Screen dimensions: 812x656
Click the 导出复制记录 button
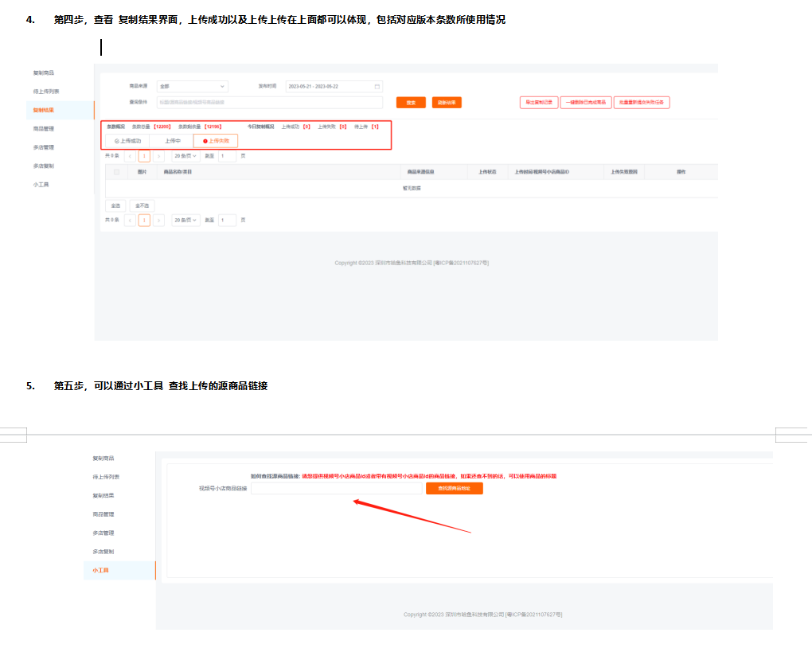[538, 103]
